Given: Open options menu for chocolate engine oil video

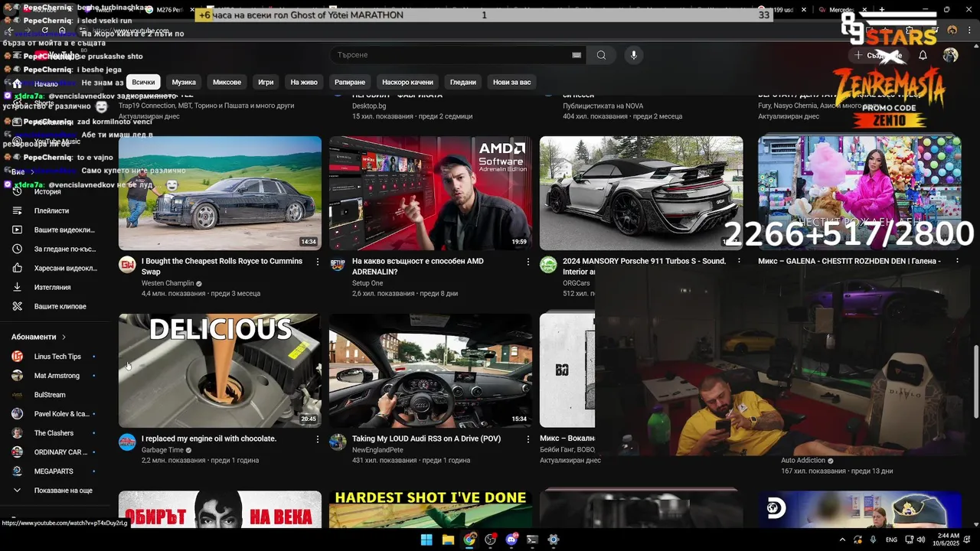Looking at the screenshot, I should [x=318, y=439].
